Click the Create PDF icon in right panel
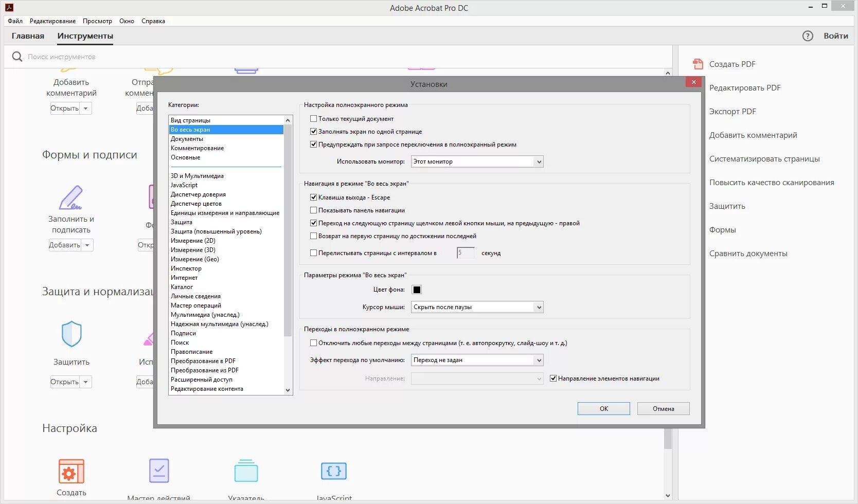The width and height of the screenshot is (858, 504). 698,64
